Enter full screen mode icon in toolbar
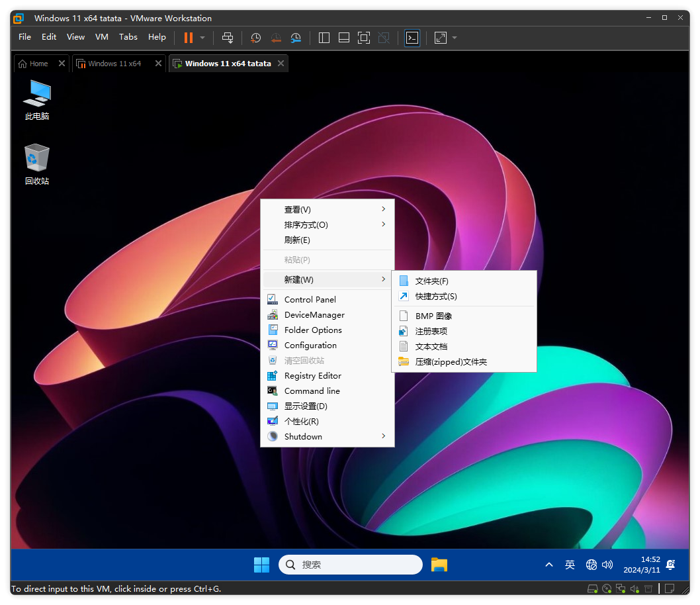The height and width of the screenshot is (605, 700). point(363,38)
